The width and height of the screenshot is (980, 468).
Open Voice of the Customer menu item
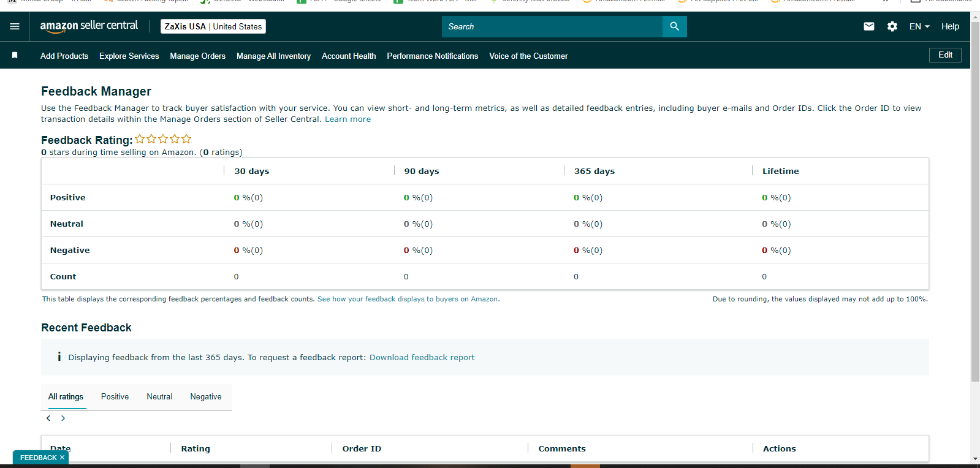[528, 56]
